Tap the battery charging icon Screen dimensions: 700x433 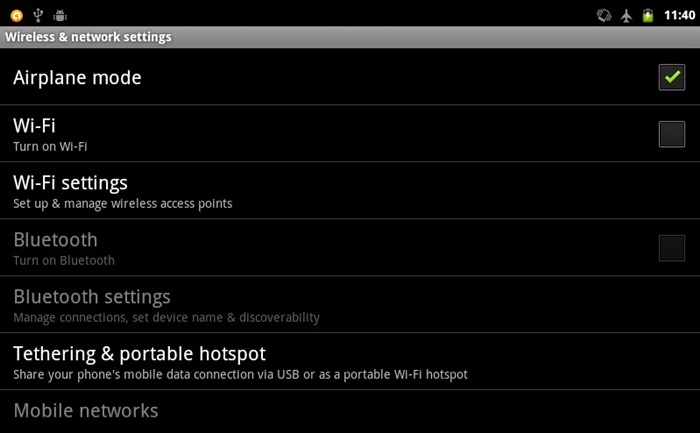[648, 16]
